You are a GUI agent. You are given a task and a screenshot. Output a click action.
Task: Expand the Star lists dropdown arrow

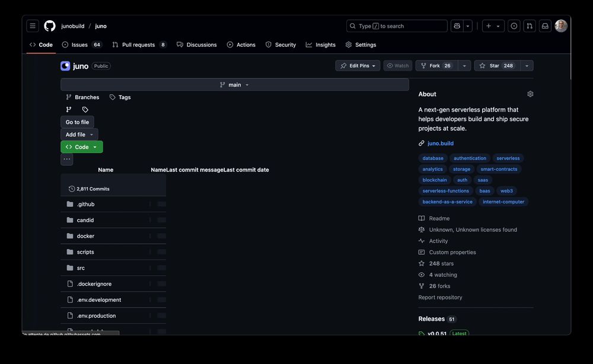527,66
